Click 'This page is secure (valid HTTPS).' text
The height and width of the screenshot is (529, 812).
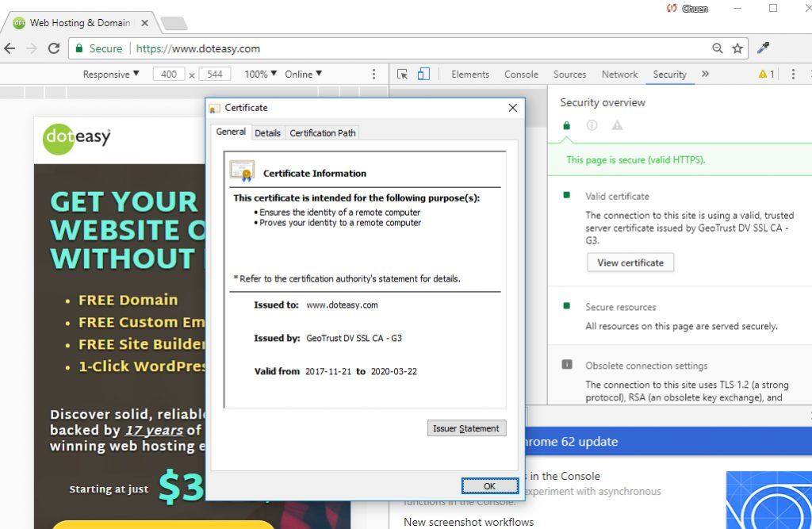point(635,160)
